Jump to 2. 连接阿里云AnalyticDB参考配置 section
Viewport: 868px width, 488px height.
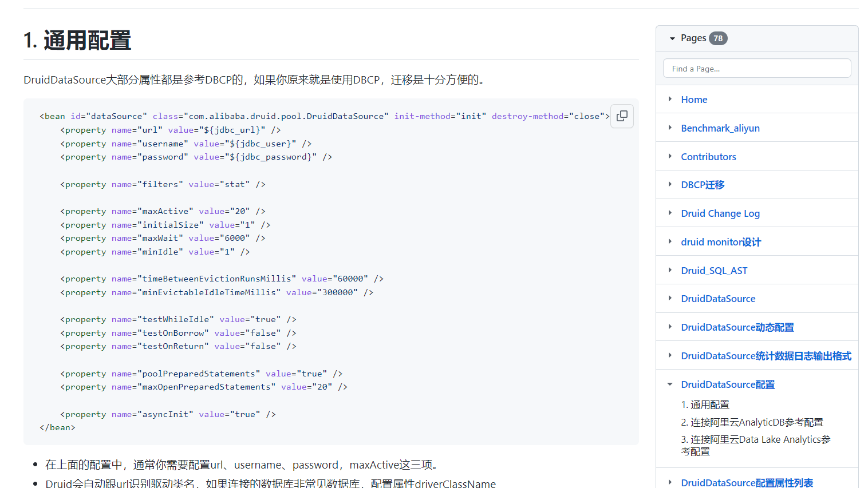752,422
